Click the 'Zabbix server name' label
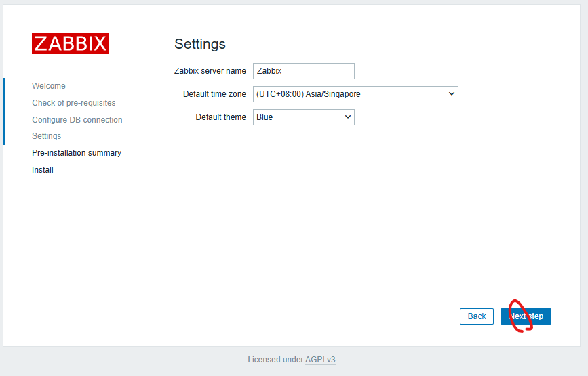The height and width of the screenshot is (376, 588). (210, 71)
